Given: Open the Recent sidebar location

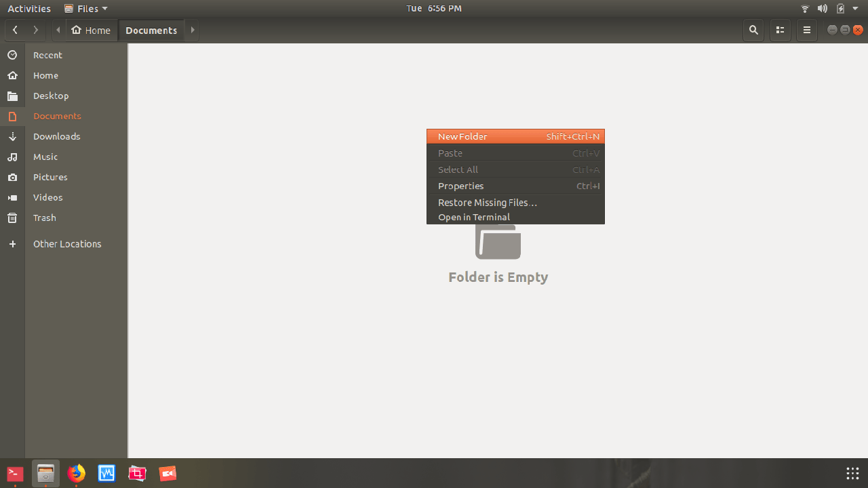Looking at the screenshot, I should tap(47, 55).
